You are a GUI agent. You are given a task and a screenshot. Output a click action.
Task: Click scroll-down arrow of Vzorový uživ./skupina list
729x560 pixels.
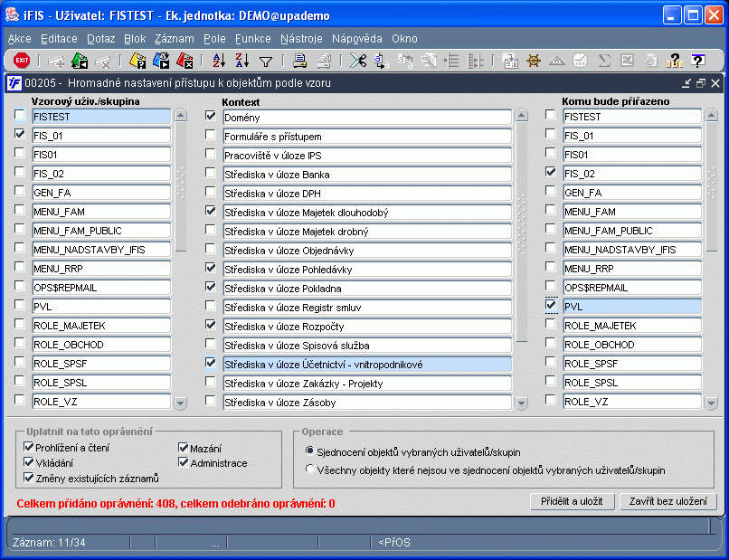click(180, 403)
